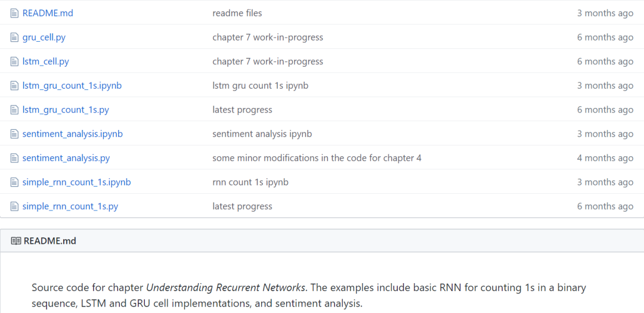
Task: Click the file icon beside sentiment_analysis.ipynb
Action: [14, 134]
